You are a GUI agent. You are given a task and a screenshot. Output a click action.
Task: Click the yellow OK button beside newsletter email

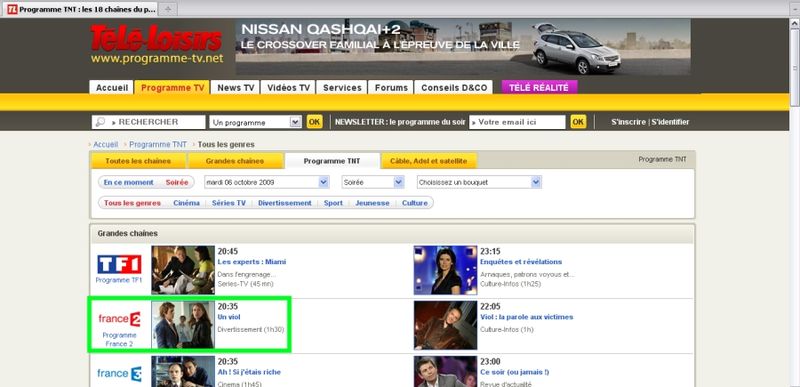(x=578, y=122)
